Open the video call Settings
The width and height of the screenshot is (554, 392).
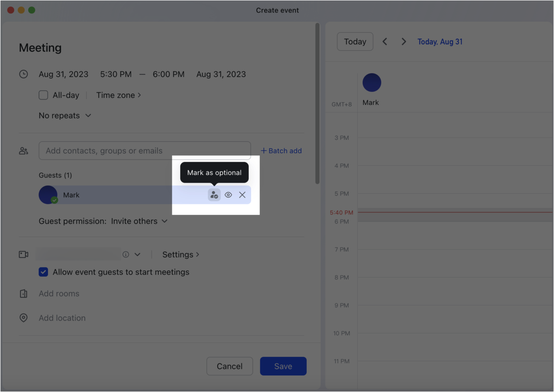pos(180,254)
